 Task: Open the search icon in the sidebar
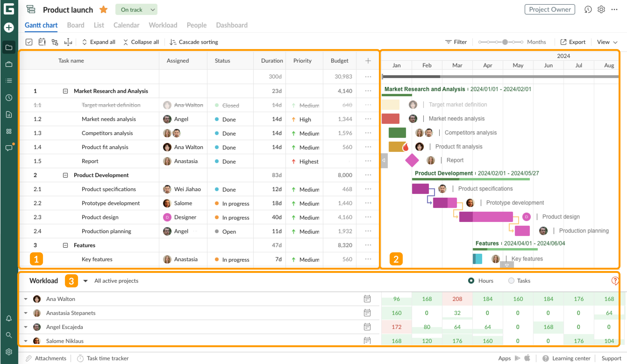pyautogui.click(x=9, y=335)
